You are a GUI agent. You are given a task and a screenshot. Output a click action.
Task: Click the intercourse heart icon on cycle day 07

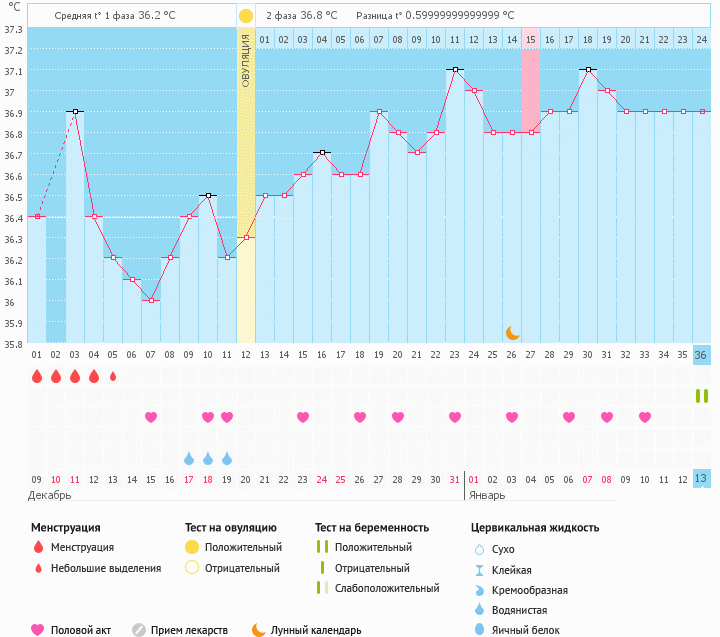(151, 417)
